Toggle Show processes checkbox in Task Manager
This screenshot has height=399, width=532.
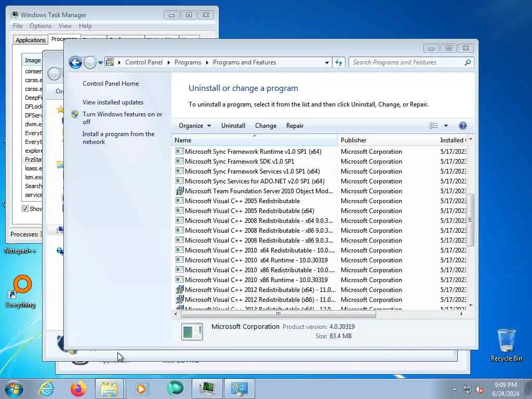(25, 209)
